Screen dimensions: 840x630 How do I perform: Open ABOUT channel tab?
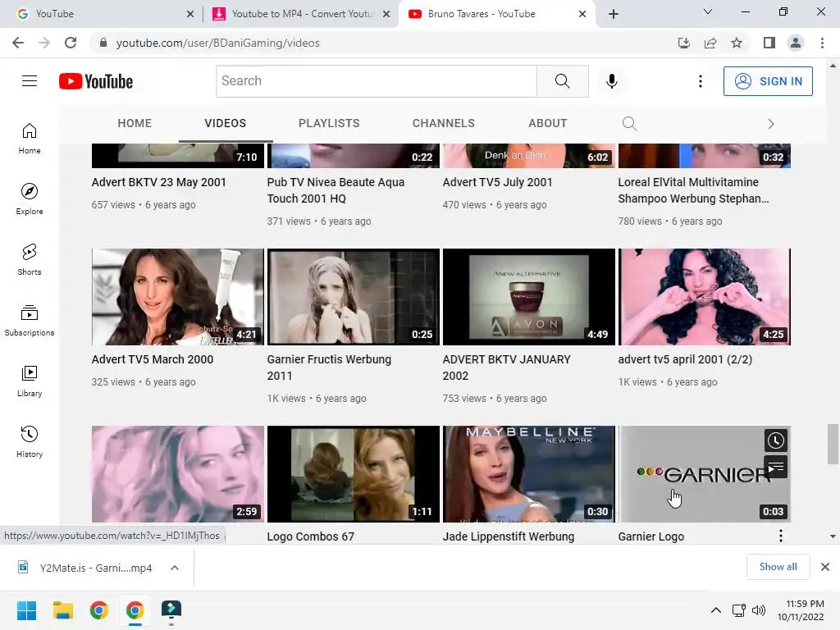point(547,123)
